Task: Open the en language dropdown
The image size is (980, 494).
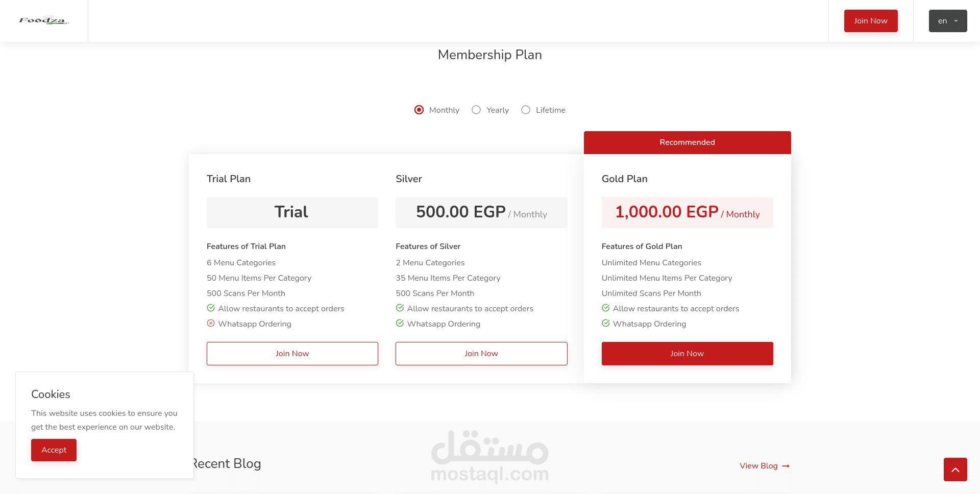Action: 948,21
